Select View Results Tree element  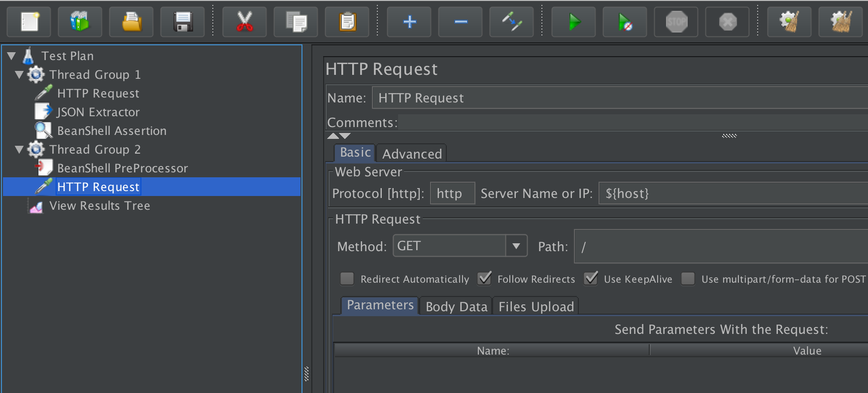(100, 206)
